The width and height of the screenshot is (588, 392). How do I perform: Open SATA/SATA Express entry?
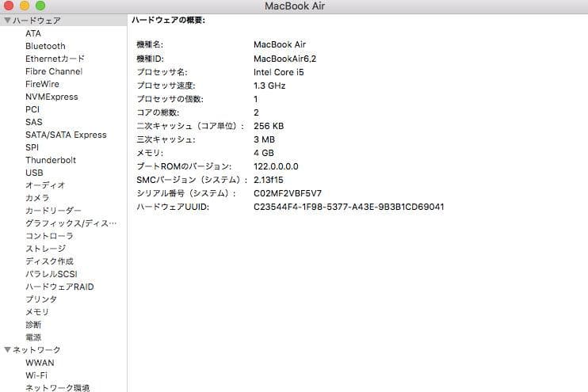point(66,135)
